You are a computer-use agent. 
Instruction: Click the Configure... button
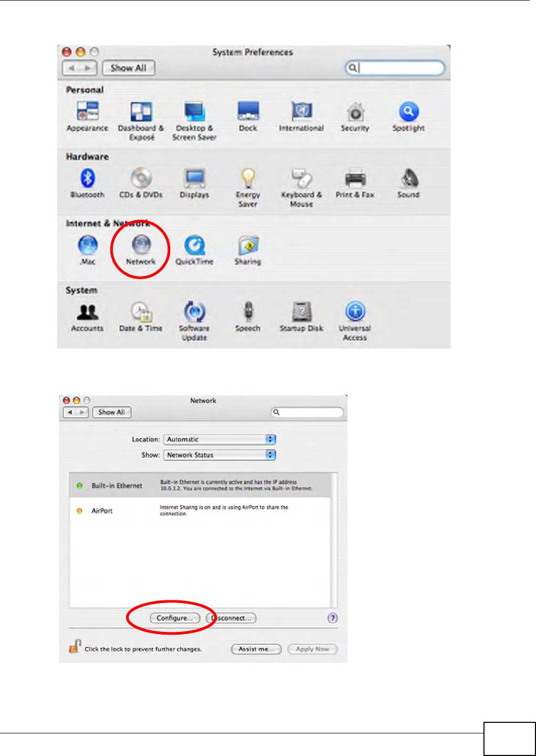tap(175, 618)
